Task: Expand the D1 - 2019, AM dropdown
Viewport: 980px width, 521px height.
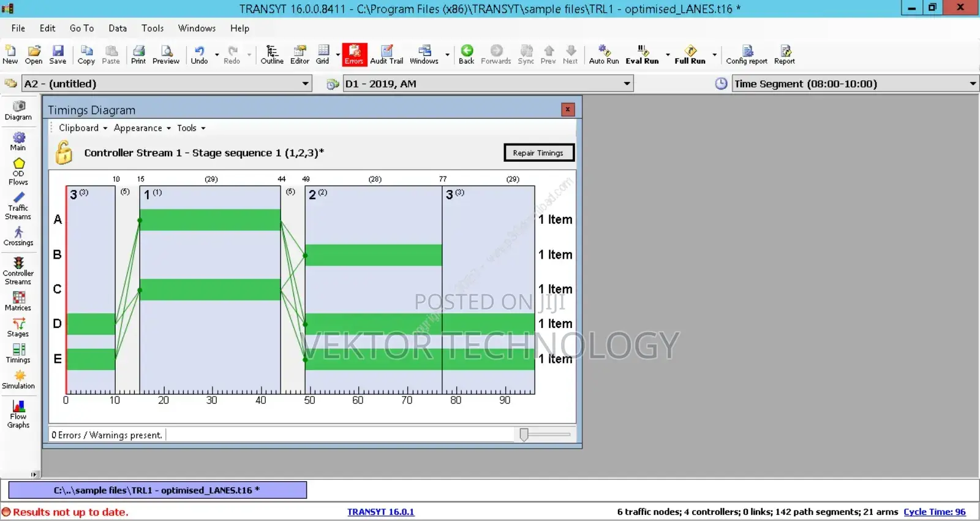Action: point(627,83)
